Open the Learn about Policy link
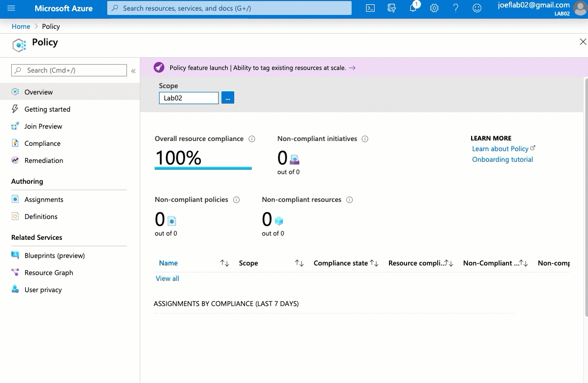 [500, 148]
